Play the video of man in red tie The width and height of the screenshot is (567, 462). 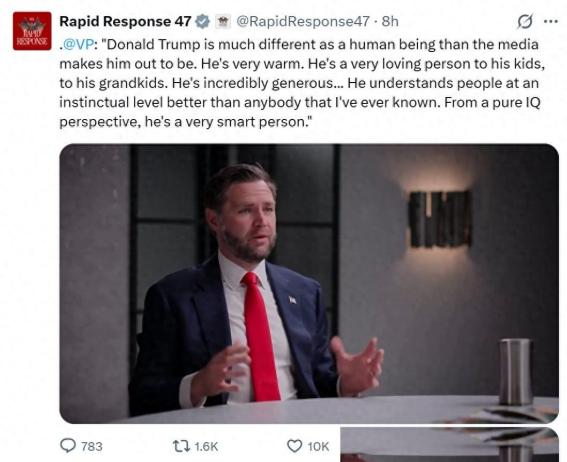coord(309,283)
